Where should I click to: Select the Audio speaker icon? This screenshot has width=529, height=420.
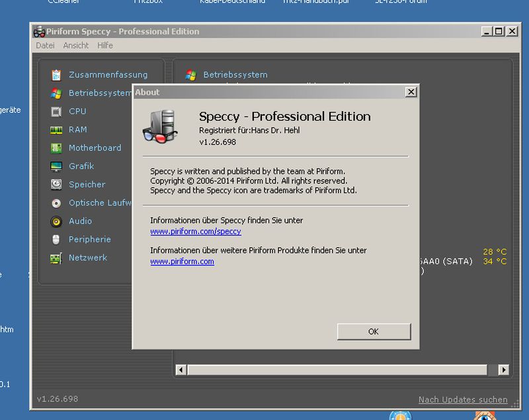(x=56, y=222)
